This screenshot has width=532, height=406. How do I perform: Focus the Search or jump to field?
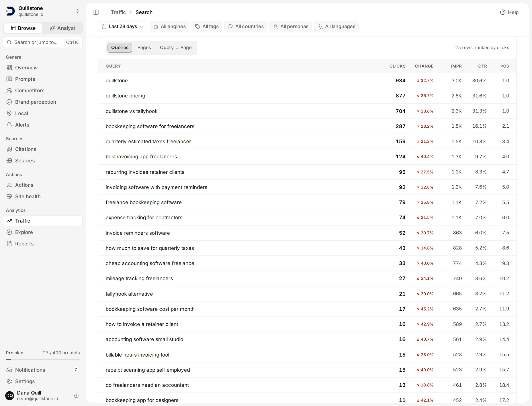pyautogui.click(x=43, y=42)
